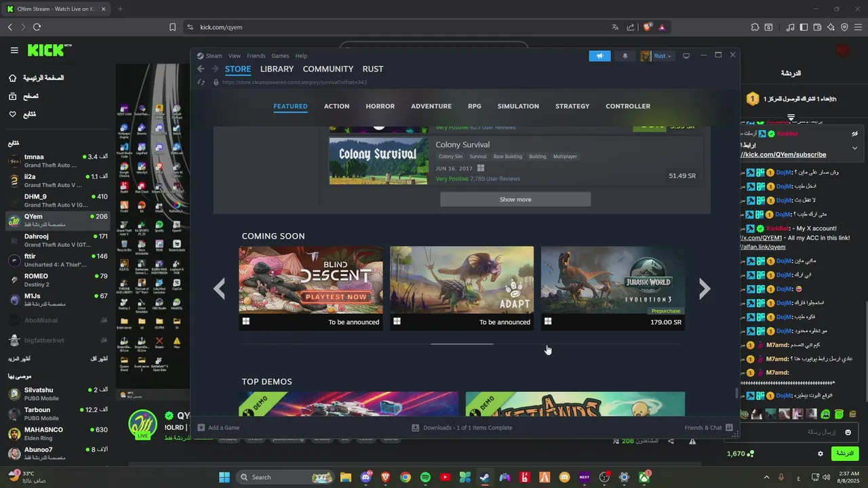This screenshot has height=488, width=868.
Task: Open kick.com/QYem/subscribe link in chat
Action: 784,155
